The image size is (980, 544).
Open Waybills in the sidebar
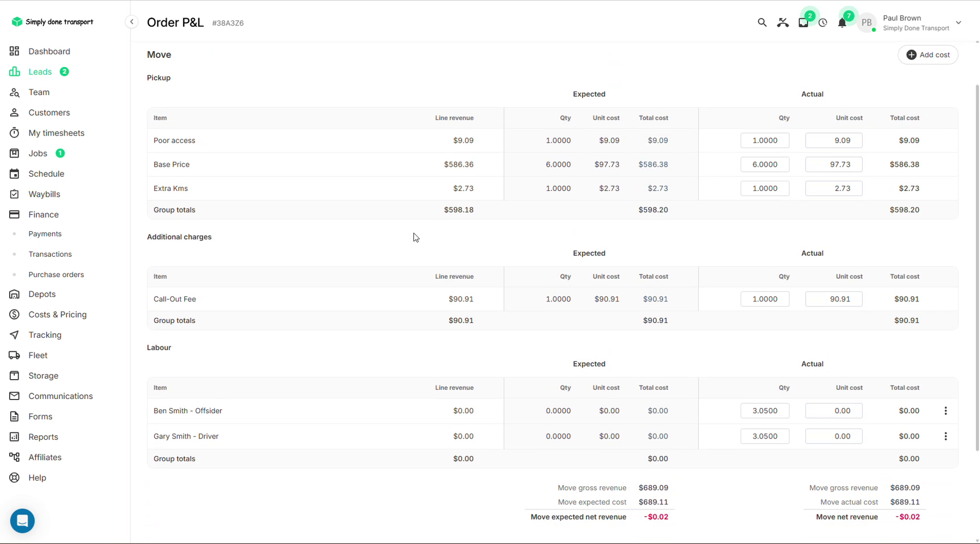coord(44,194)
